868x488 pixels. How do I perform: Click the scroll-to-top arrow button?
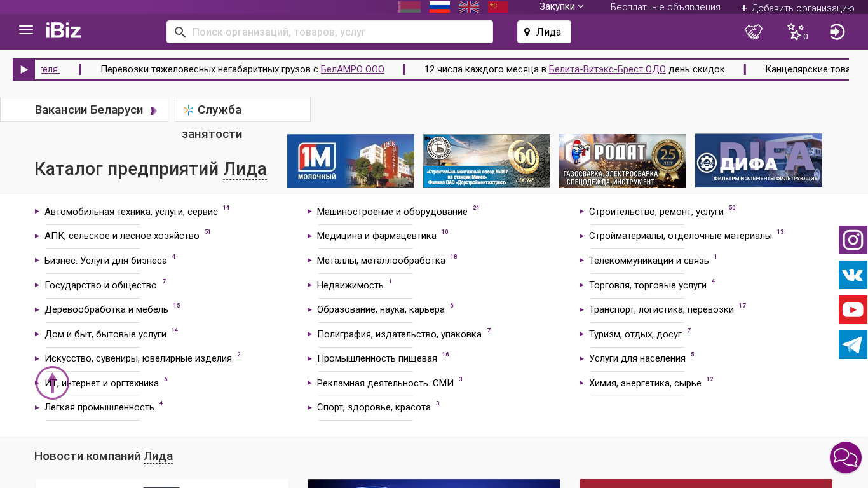(52, 383)
